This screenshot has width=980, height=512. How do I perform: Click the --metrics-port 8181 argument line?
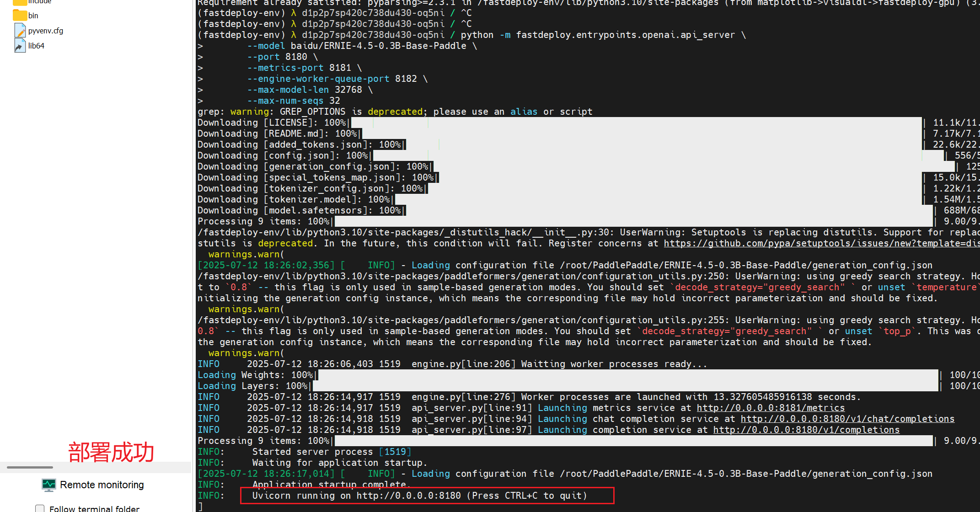tap(304, 68)
